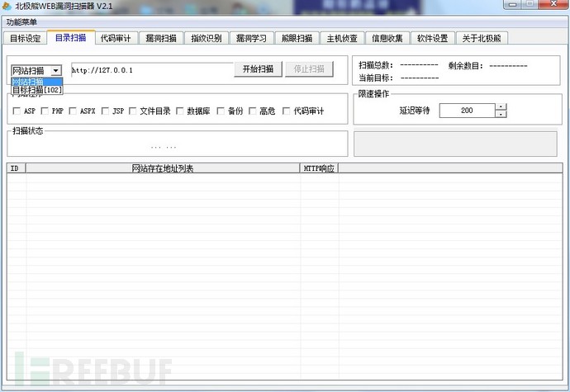Collapse the scan mode dropdown arrow
Screen dimensions: 570x392
pyautogui.click(x=56, y=70)
